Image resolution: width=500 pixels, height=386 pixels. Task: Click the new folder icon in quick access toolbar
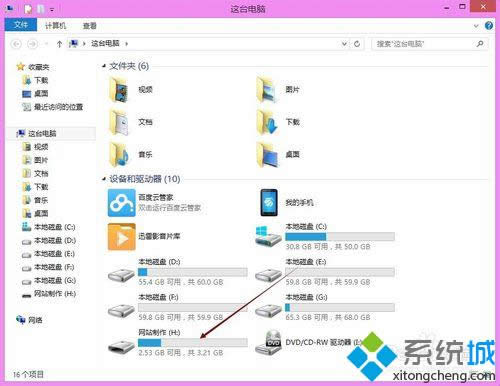(x=41, y=9)
